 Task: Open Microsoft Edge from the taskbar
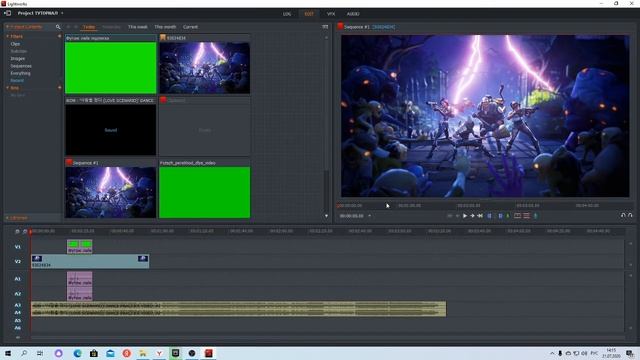click(x=77, y=353)
